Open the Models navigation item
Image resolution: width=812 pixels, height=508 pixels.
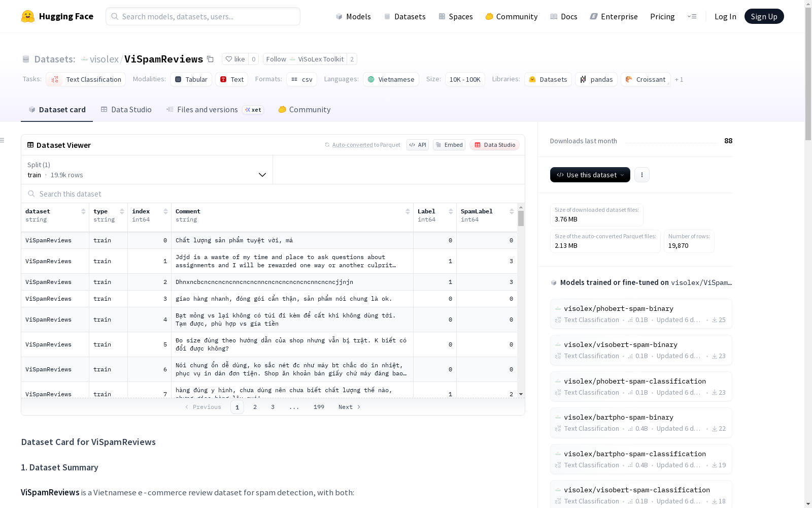[353, 16]
